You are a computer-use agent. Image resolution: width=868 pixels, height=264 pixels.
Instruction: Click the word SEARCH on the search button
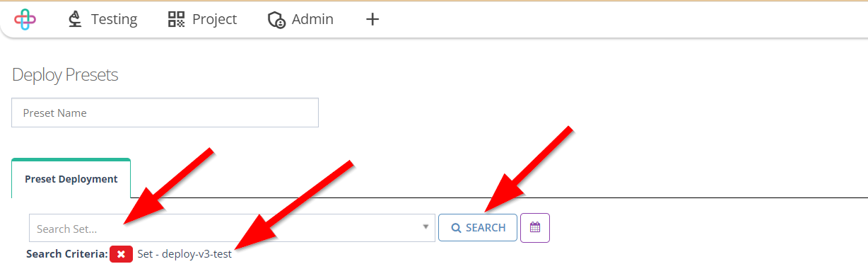486,228
